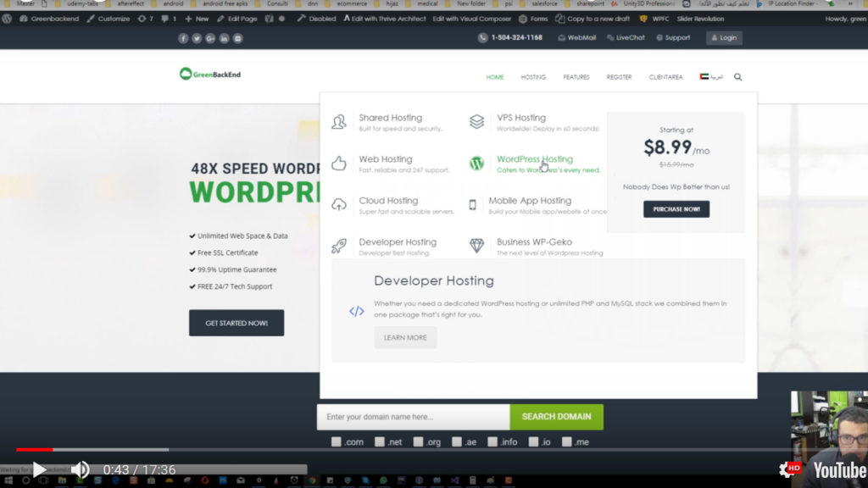Play the video
This screenshot has width=868, height=488.
point(39,469)
